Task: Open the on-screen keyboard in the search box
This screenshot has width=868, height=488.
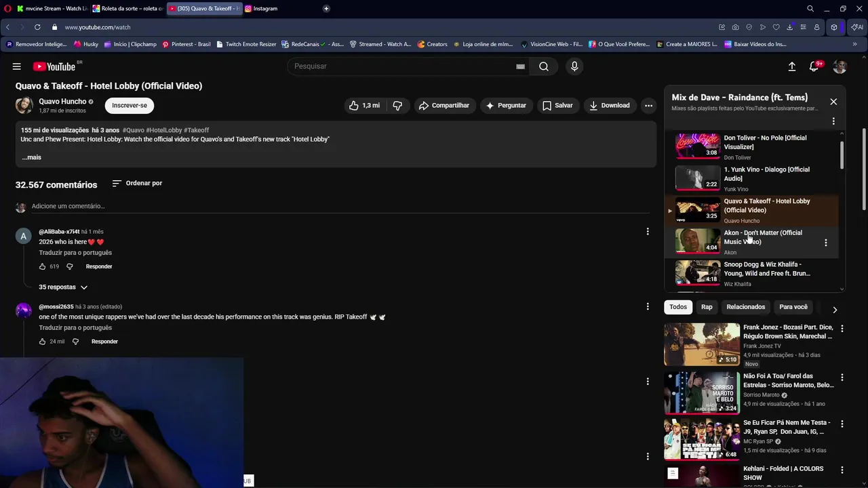Action: point(520,66)
